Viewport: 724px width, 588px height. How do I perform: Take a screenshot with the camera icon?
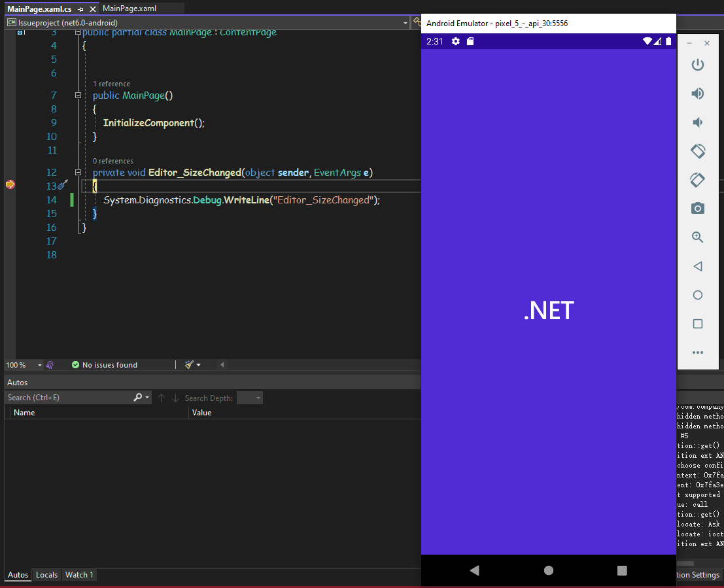click(x=697, y=208)
